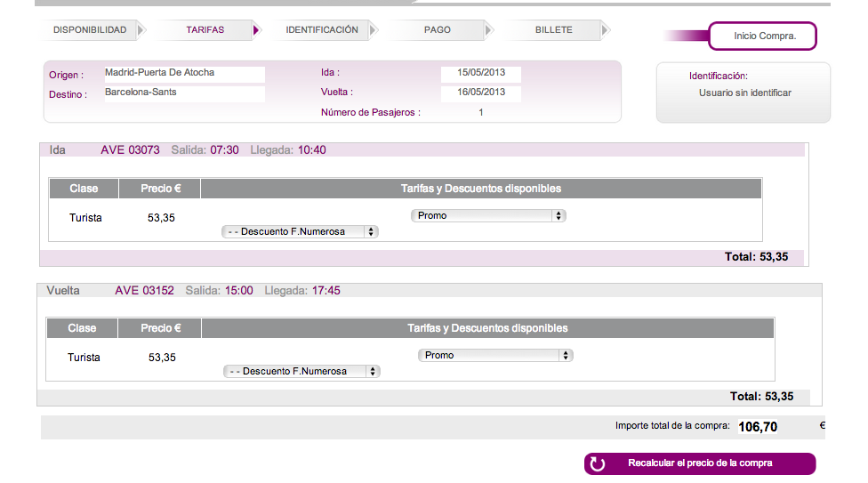Click the Recalcular el precio de la compra button

699,463
